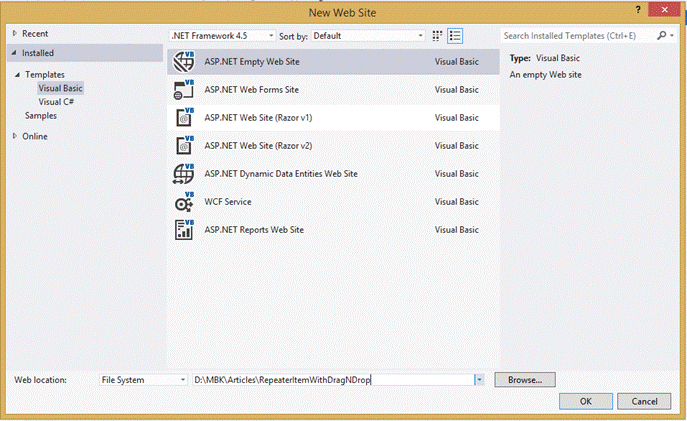The width and height of the screenshot is (687, 421).
Task: Select the WCF Service template name
Action: click(228, 202)
